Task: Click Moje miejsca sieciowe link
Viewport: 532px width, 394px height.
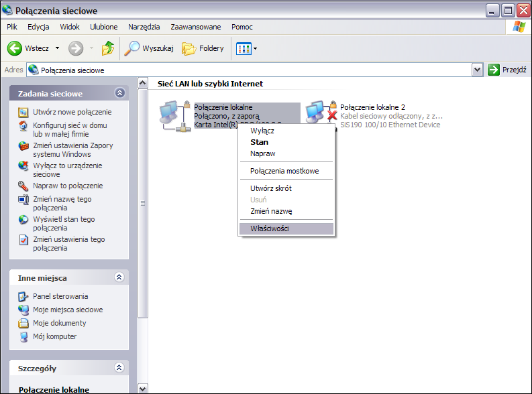Action: [68, 310]
